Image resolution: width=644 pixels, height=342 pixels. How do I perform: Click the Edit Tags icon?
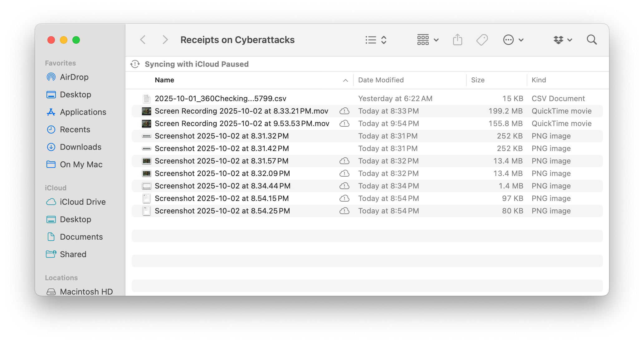482,40
